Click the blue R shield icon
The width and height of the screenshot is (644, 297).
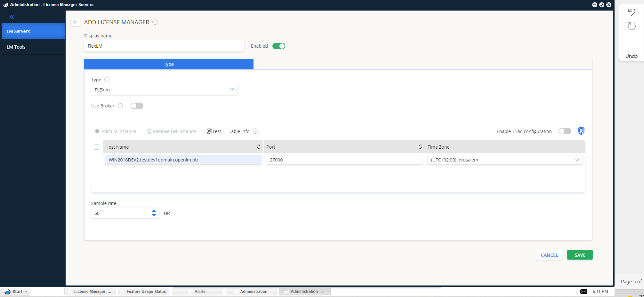pos(581,131)
